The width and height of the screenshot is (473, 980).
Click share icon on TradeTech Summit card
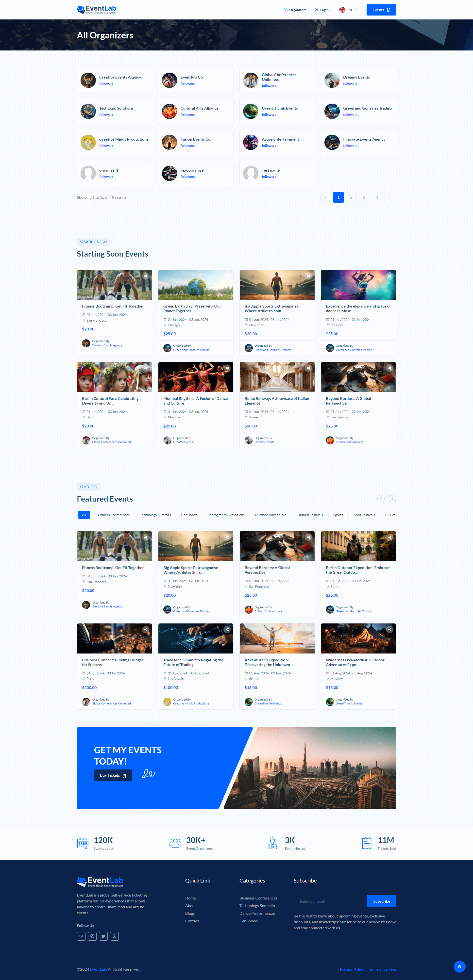[x=227, y=630]
